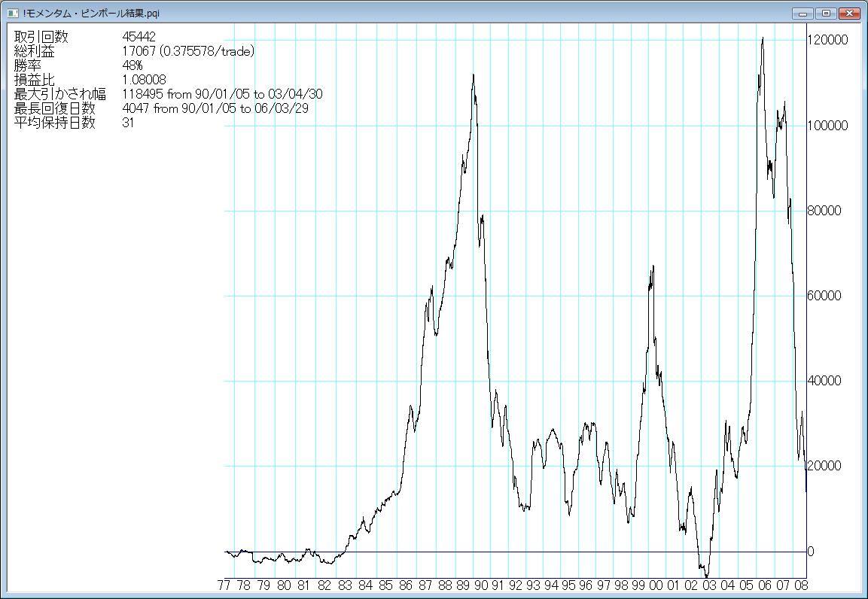Select year 03 on the horizontal axis
Image resolution: width=868 pixels, height=599 pixels.
[708, 585]
